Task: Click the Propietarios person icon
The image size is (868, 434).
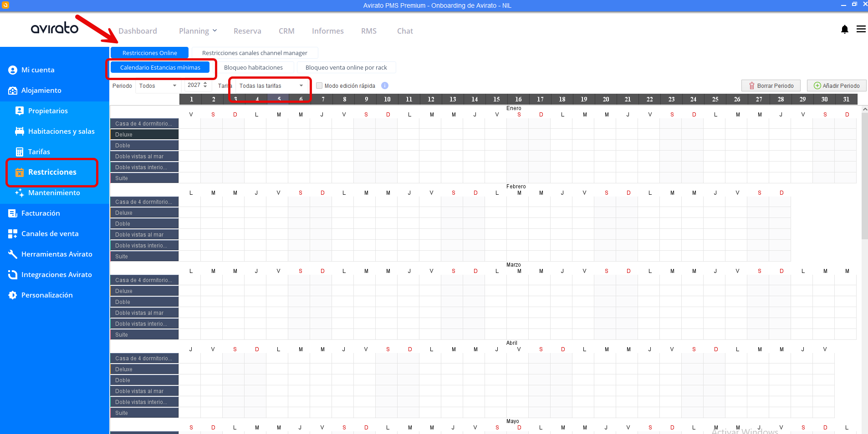Action: pyautogui.click(x=20, y=111)
